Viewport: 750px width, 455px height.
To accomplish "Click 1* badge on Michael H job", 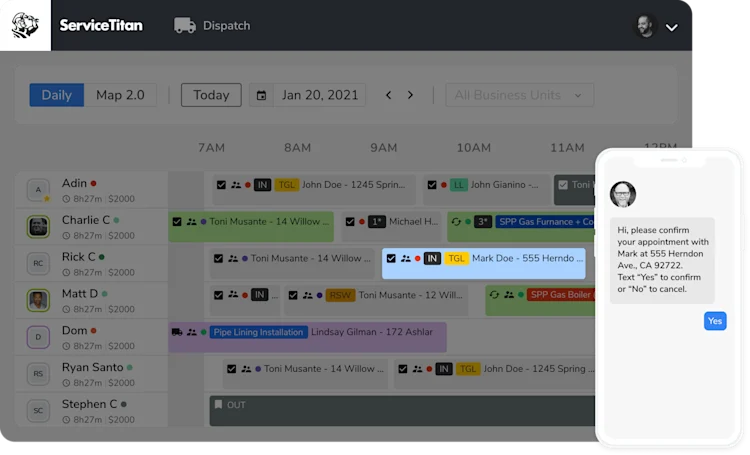I will point(377,222).
